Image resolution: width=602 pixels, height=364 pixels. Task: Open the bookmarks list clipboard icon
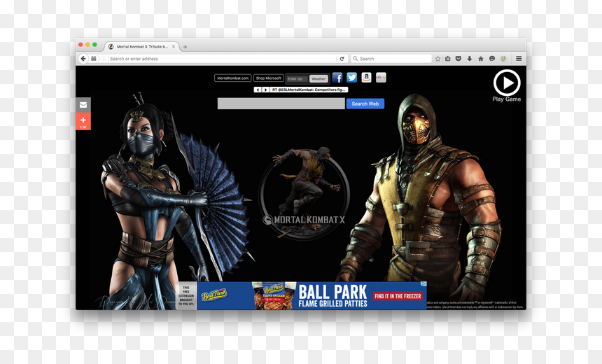pyautogui.click(x=448, y=59)
